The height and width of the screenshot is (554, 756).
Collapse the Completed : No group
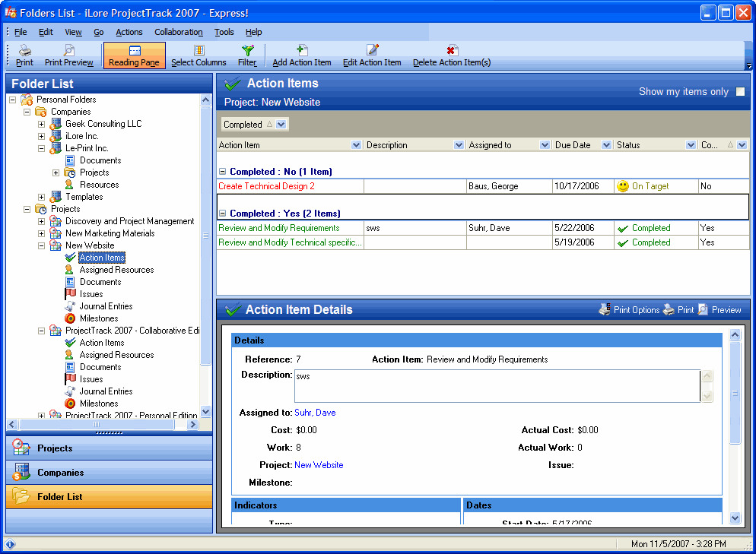[222, 172]
